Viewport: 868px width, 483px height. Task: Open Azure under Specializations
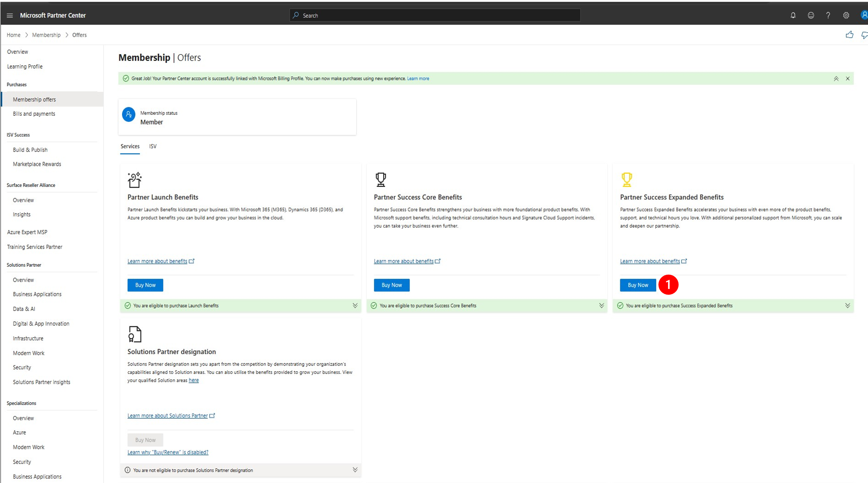point(19,432)
